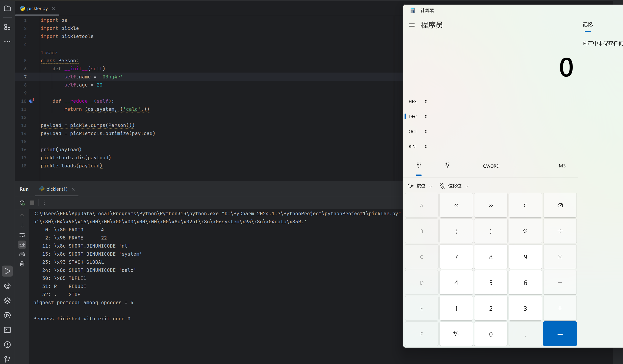Open the Python Console tool window
This screenshot has height=364, width=623.
pos(7,286)
